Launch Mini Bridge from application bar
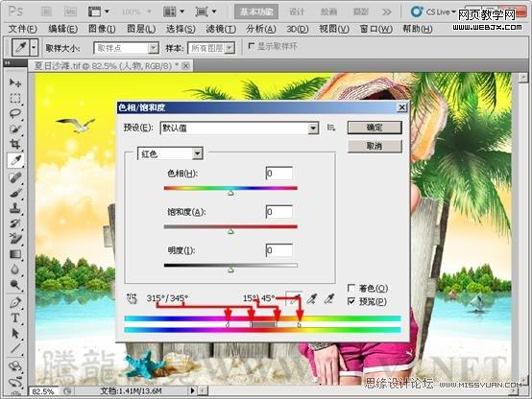The width and height of the screenshot is (532, 399). 70,12
